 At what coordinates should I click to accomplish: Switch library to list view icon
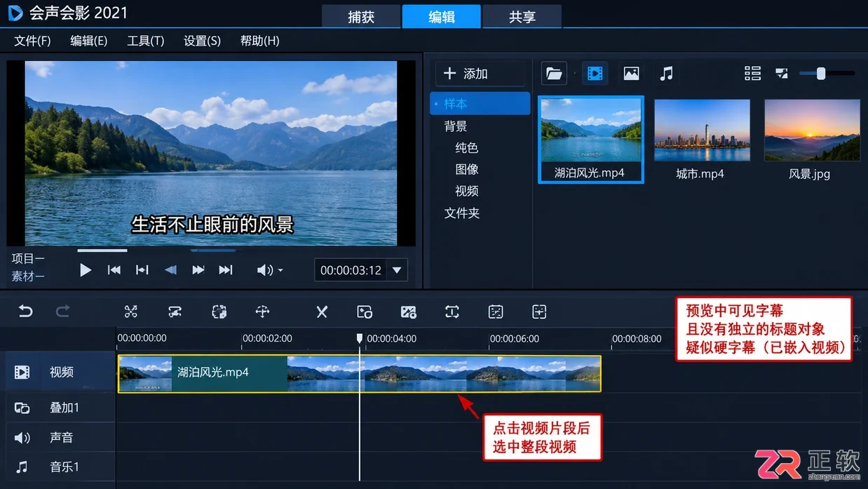coord(752,73)
